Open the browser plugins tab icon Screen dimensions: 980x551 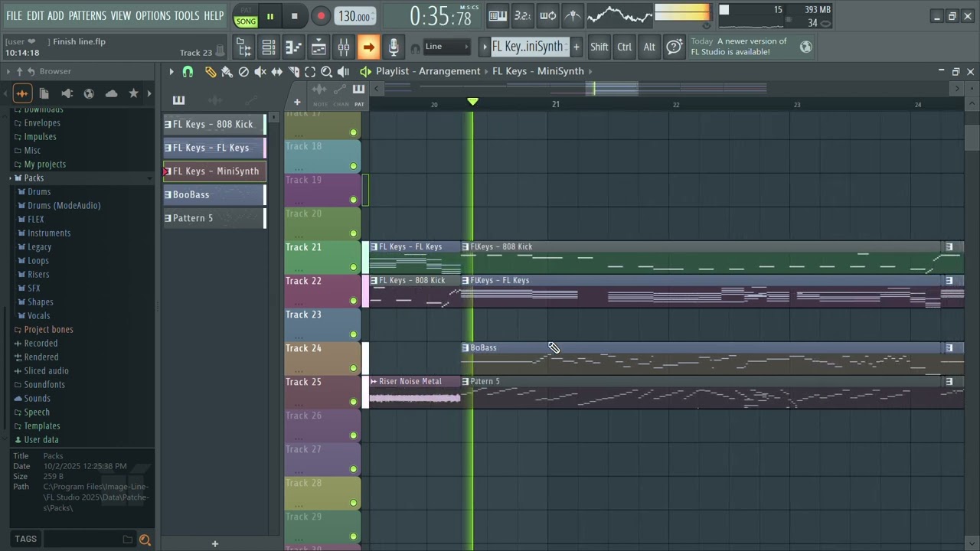67,93
